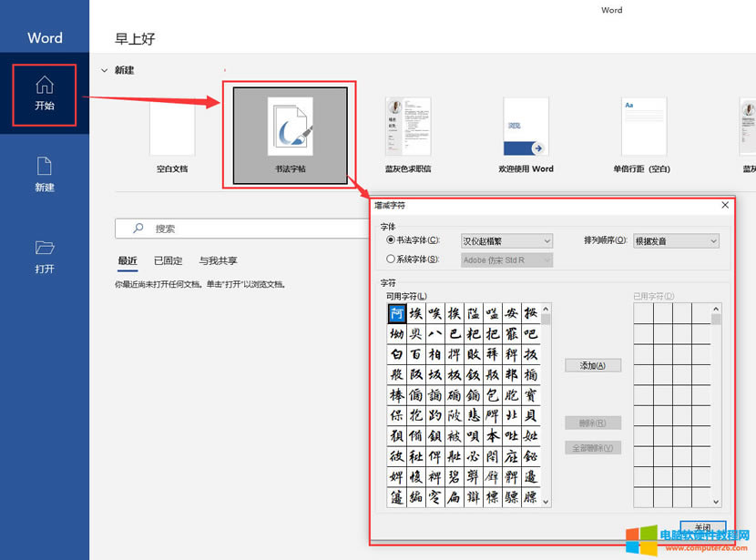The image size is (756, 560).
Task: Switch to the 已固定 tab
Action: coord(168,260)
